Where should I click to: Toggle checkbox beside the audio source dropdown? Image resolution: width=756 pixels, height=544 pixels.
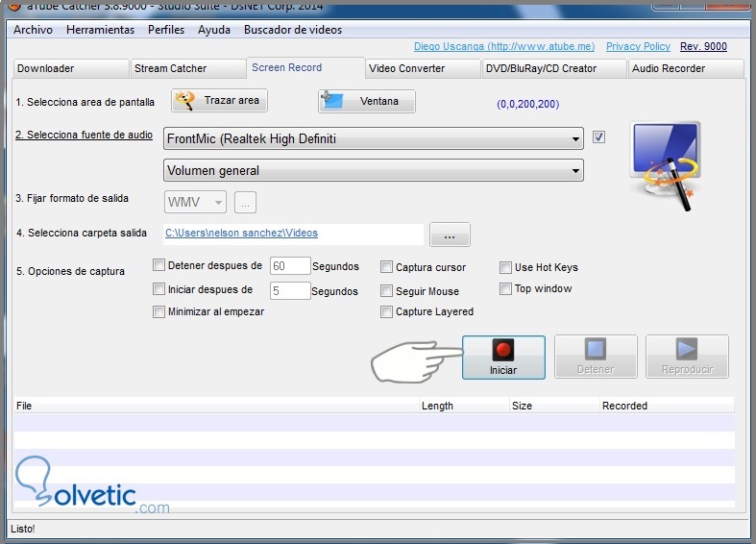(x=598, y=137)
